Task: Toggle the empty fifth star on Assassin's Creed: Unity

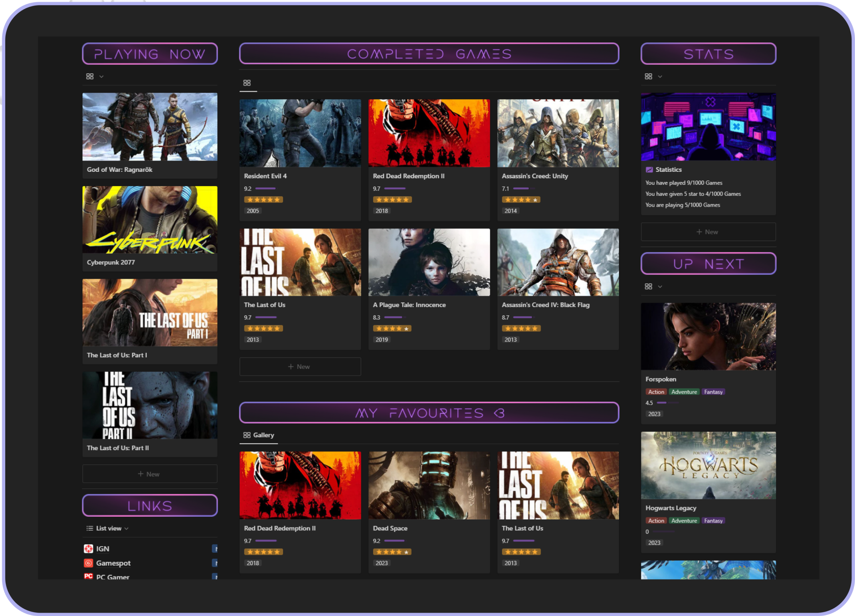Action: click(536, 199)
